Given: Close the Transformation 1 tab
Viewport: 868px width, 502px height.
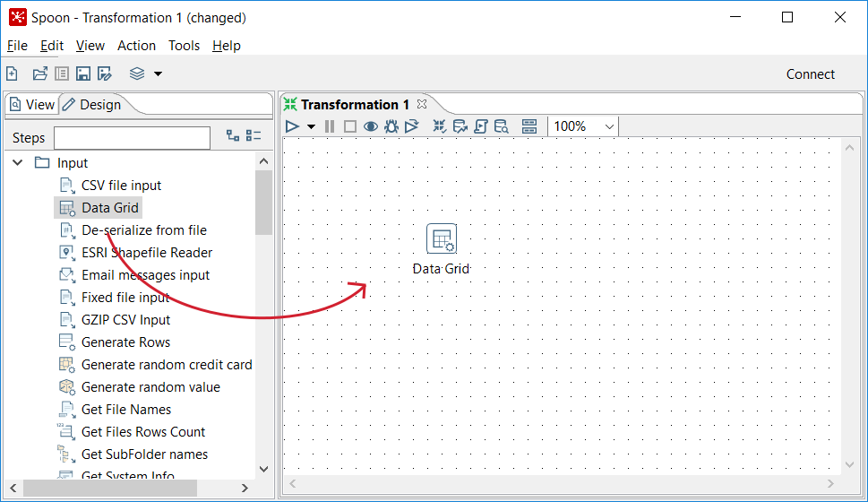Looking at the screenshot, I should click(422, 104).
